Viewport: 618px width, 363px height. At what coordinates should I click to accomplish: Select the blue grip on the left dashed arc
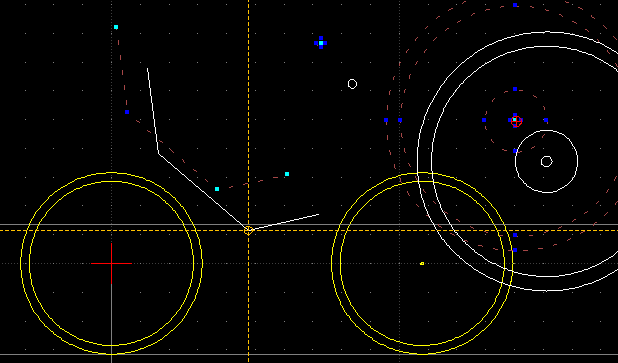127,112
